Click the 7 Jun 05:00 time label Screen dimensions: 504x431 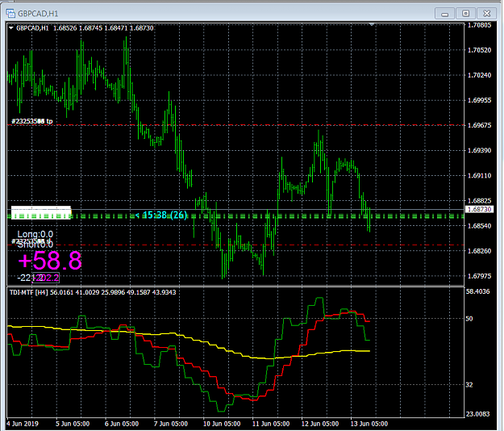click(x=171, y=424)
